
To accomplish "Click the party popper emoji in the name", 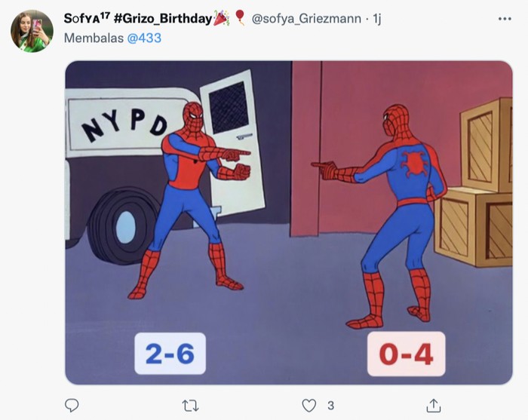I will click(222, 17).
